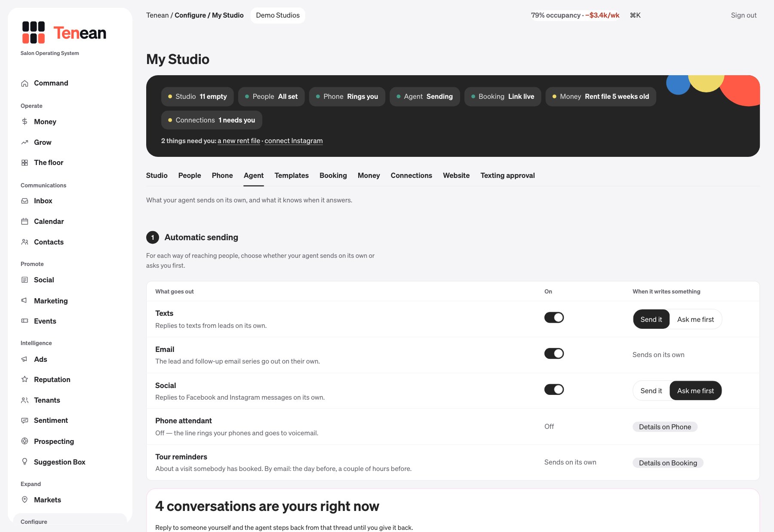Click the Events ticket icon
Viewport: 774px width, 532px height.
pyautogui.click(x=25, y=321)
